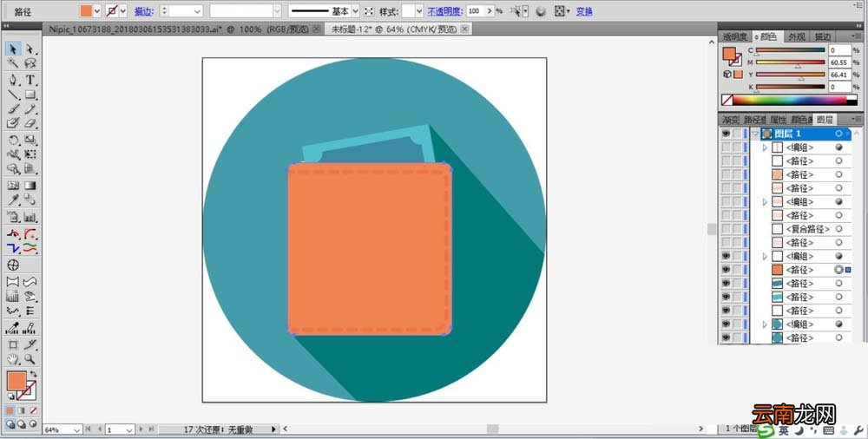The image size is (868, 439).
Task: Switch toolbox paint to Gradient mode
Action: [x=22, y=410]
